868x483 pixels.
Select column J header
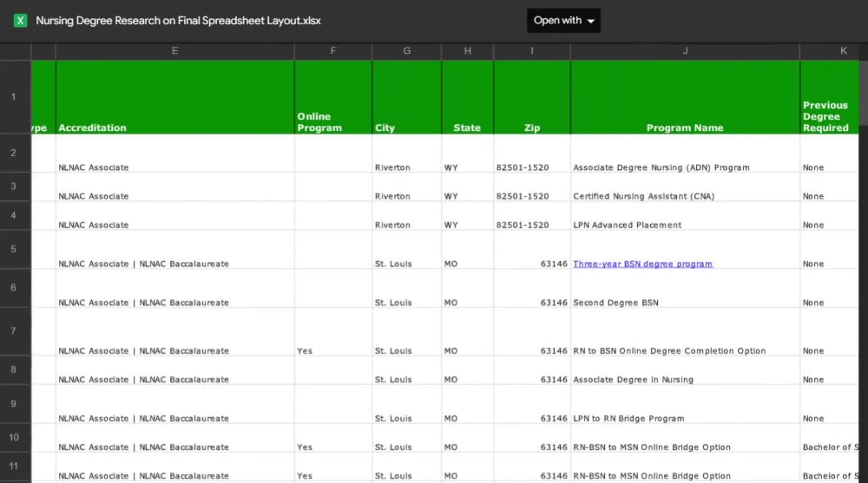[x=686, y=51]
